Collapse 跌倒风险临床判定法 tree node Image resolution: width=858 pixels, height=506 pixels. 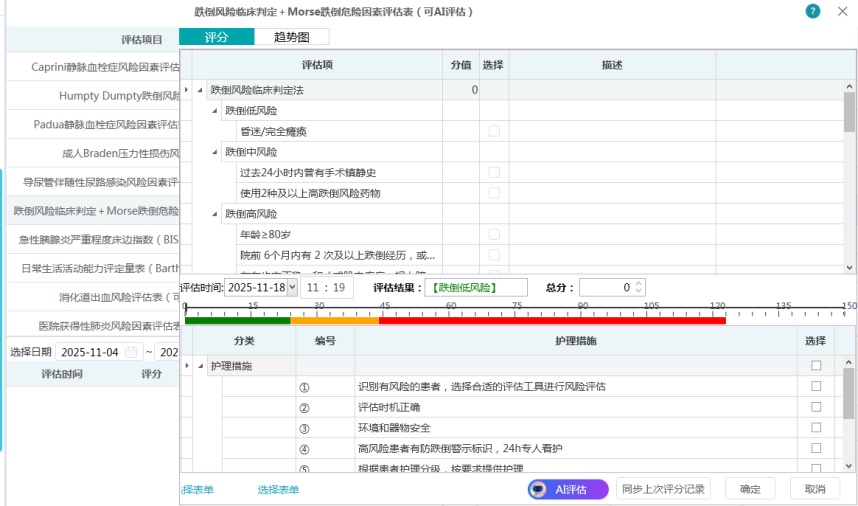[x=201, y=90]
